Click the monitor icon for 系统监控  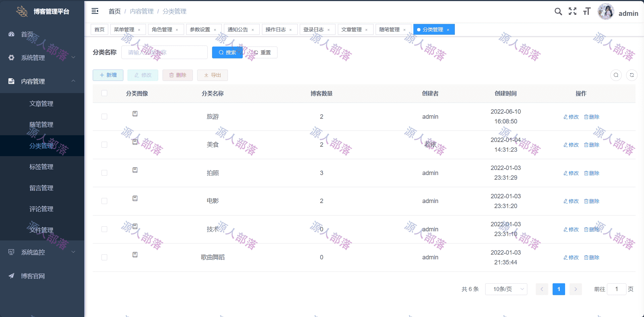click(x=11, y=252)
